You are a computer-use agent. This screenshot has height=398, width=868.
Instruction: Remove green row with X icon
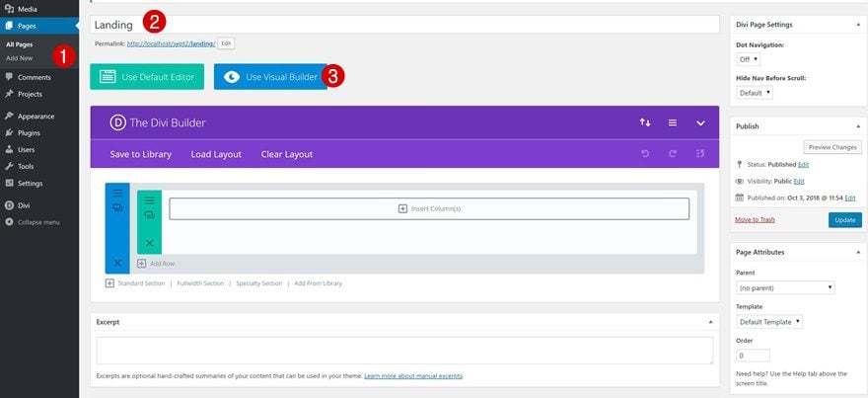click(150, 243)
